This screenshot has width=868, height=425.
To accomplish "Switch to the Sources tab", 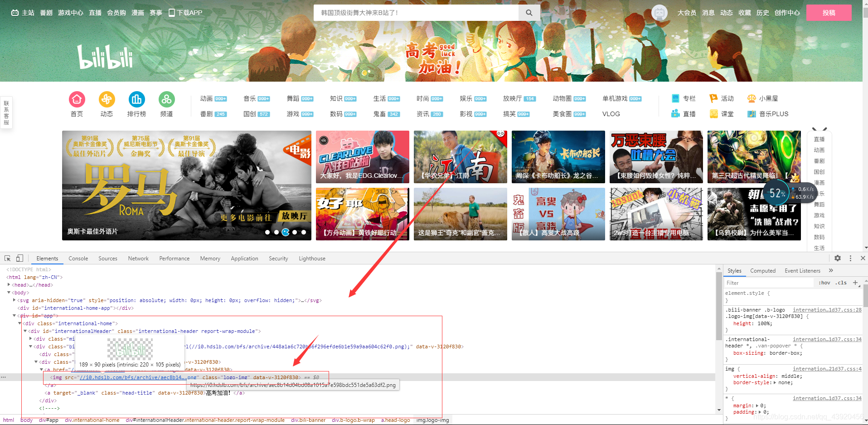I will click(108, 259).
